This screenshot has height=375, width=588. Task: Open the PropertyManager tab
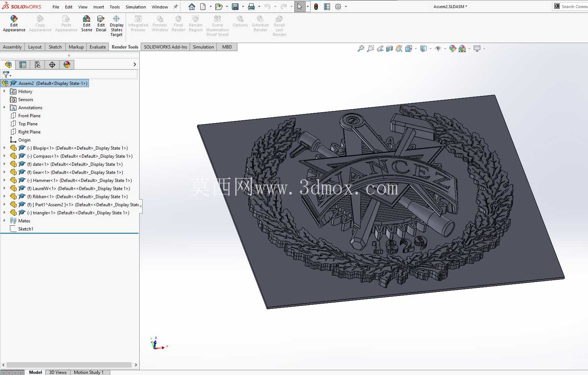23,65
